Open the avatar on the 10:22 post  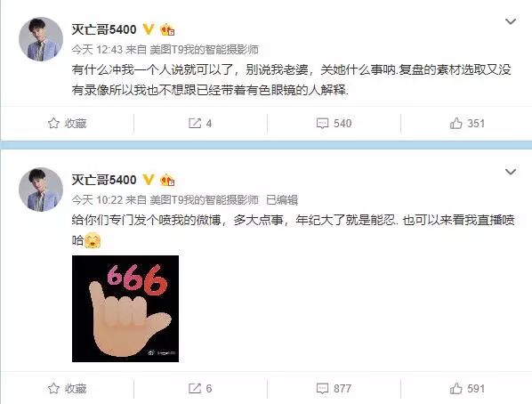tap(41, 190)
